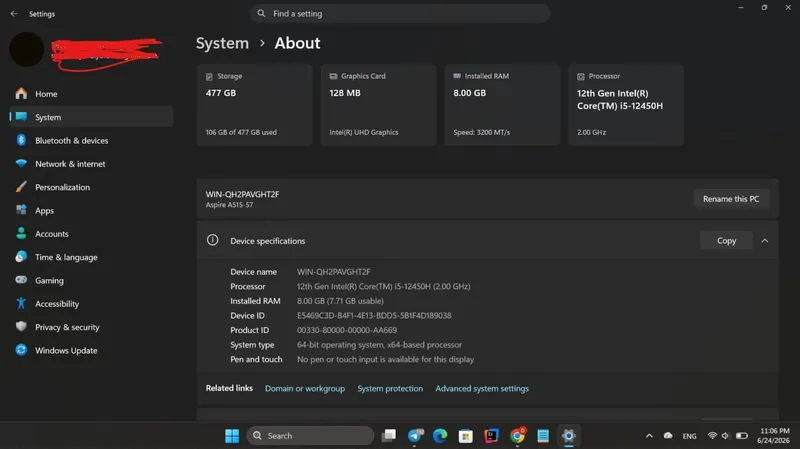
Task: Open the Wi-Fi network tray icon
Action: (712, 436)
